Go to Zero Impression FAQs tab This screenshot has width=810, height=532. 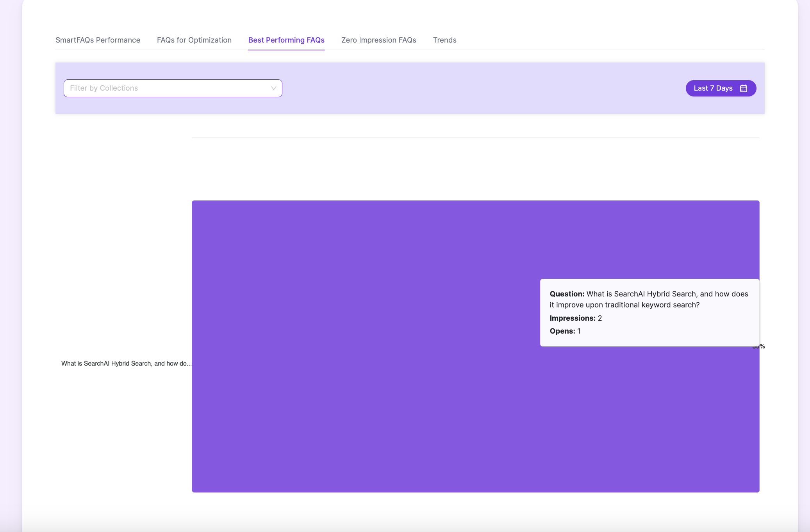(x=378, y=40)
